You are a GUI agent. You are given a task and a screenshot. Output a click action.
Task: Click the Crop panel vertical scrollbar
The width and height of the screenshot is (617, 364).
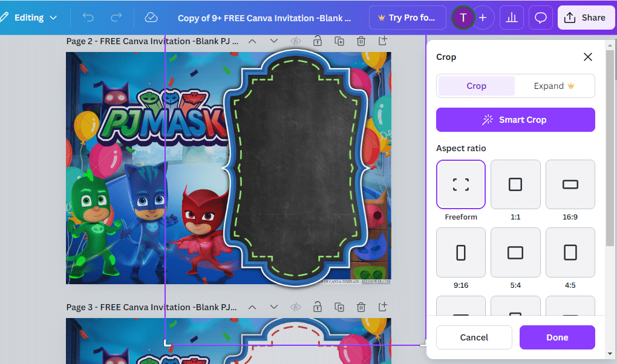[609, 181]
